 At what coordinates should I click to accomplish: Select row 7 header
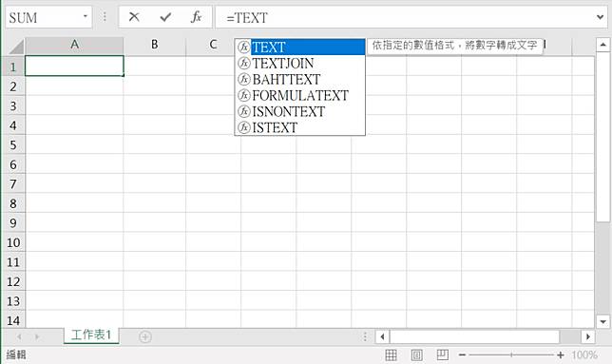click(13, 183)
